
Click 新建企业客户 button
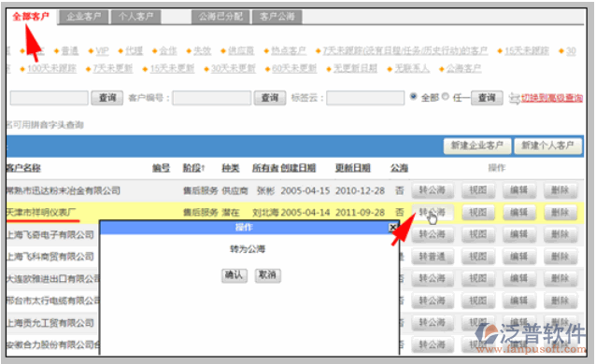point(477,146)
